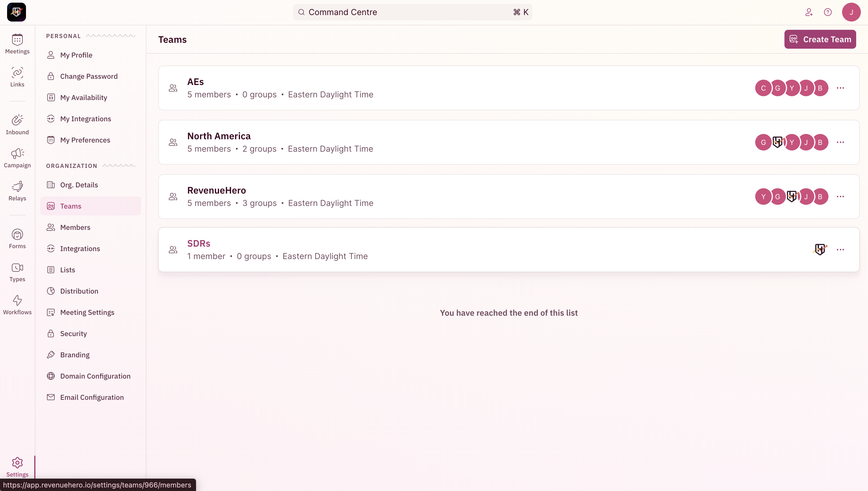Click the team icon beside North America

173,142
